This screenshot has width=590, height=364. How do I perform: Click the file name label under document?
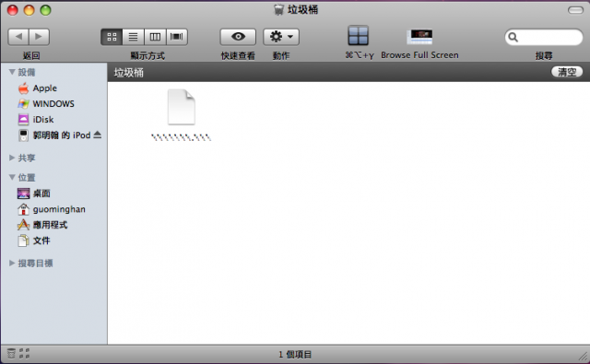(181, 137)
